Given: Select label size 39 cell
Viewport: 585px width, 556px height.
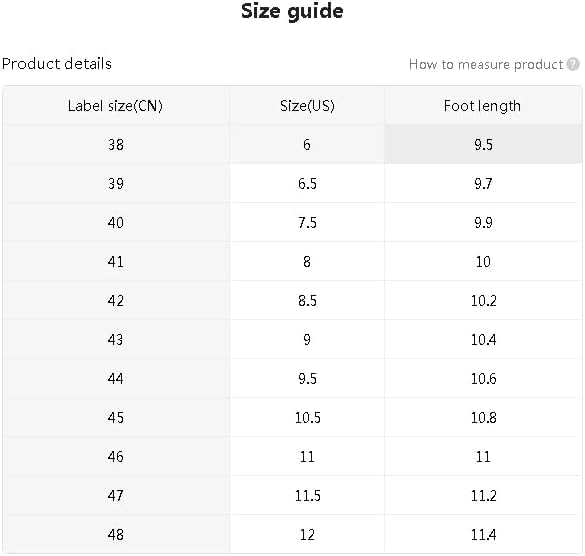Looking at the screenshot, I should coord(116,184).
